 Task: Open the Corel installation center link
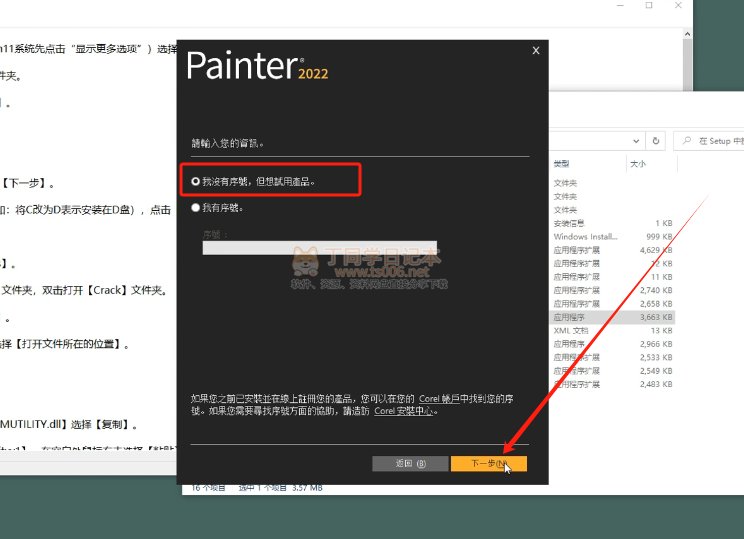coord(404,411)
